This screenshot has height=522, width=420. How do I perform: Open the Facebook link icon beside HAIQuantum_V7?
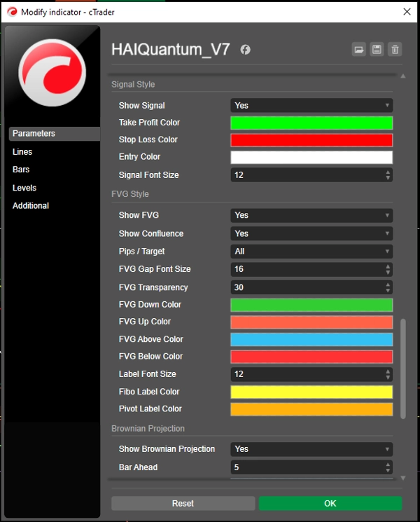246,50
